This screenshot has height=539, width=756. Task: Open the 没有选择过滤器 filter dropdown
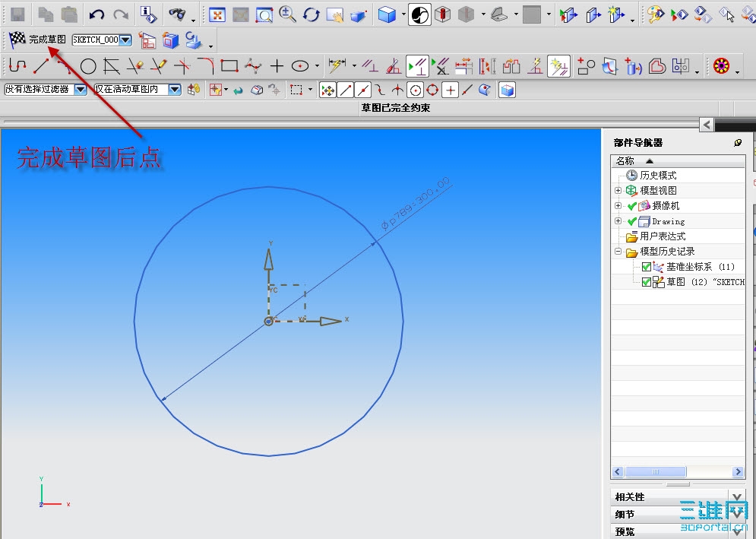pyautogui.click(x=81, y=89)
